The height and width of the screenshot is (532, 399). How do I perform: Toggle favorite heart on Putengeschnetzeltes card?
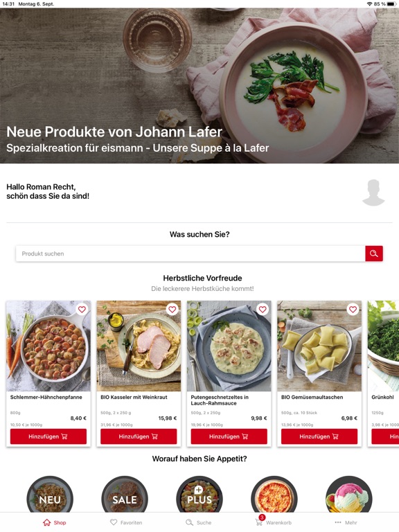[x=263, y=309]
